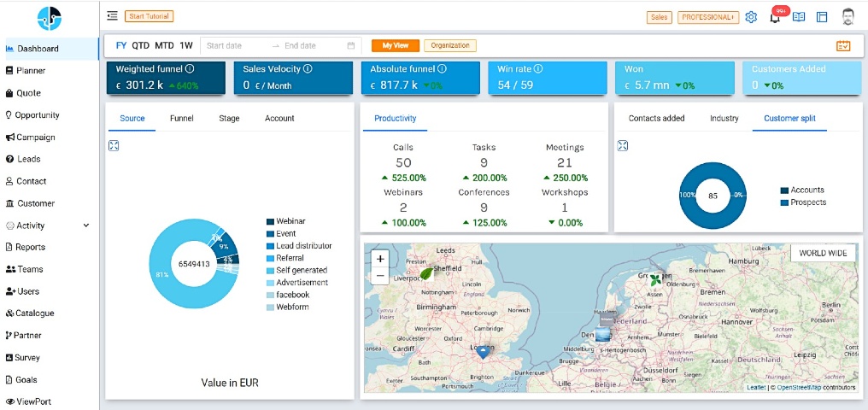
Task: Open the book documentation icon
Action: 798,17
